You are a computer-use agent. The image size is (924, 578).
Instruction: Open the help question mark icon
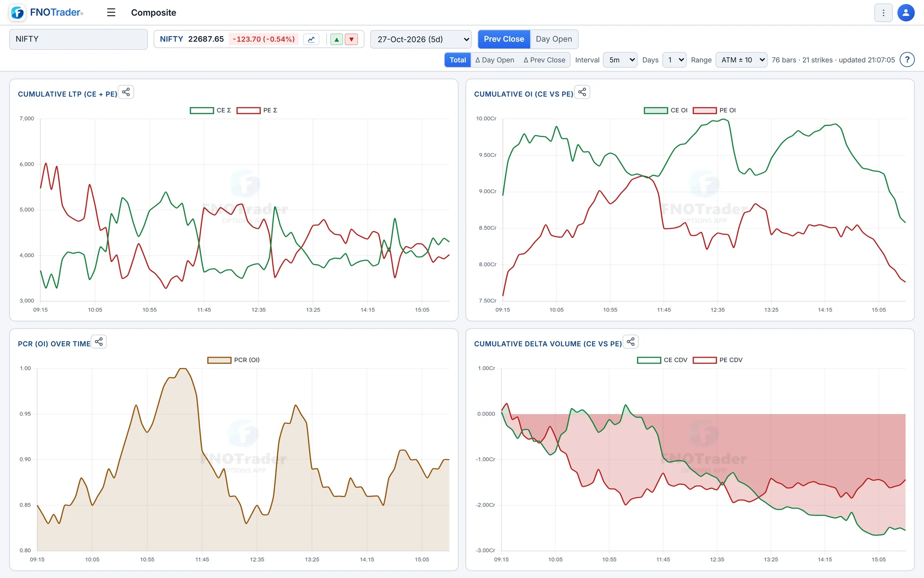907,60
